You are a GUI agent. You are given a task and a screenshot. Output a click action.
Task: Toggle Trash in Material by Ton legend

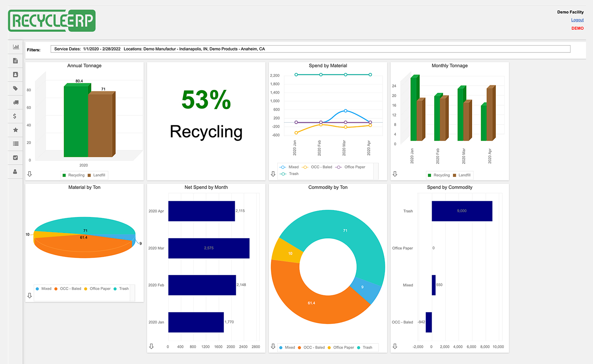pyautogui.click(x=121, y=289)
